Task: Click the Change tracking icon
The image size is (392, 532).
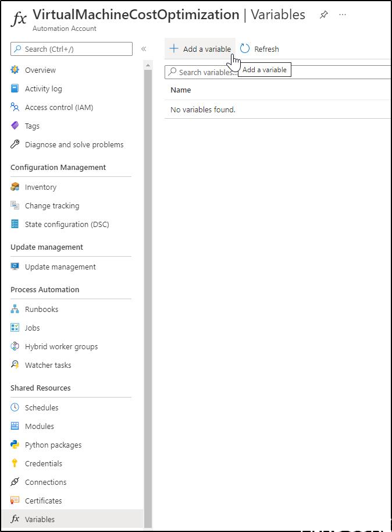Action: pyautogui.click(x=15, y=205)
